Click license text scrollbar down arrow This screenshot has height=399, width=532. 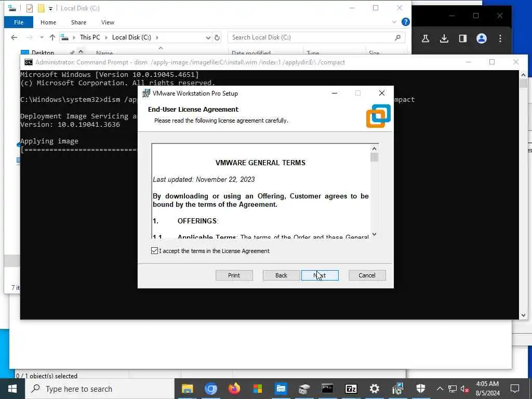[x=374, y=234]
